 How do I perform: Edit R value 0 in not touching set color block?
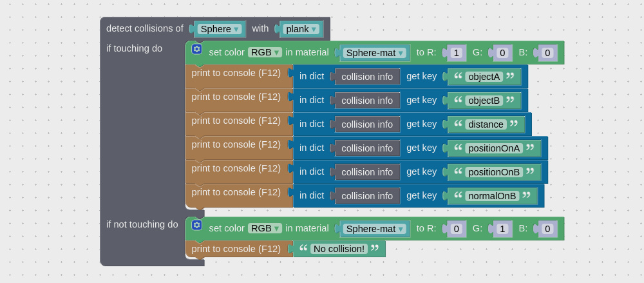click(x=456, y=229)
